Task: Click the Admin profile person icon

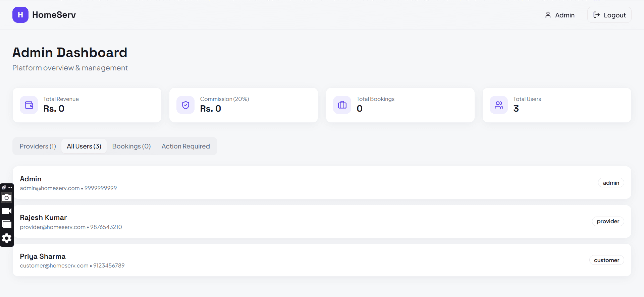Action: coord(548,15)
